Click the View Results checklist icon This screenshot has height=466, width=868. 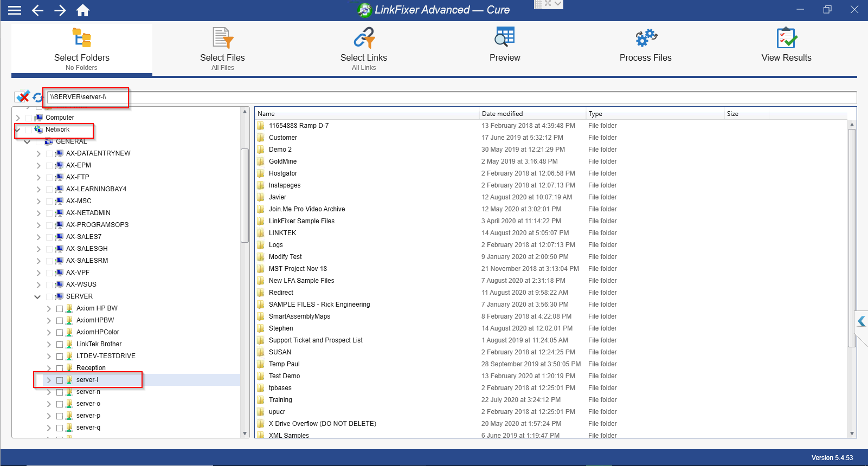point(787,38)
